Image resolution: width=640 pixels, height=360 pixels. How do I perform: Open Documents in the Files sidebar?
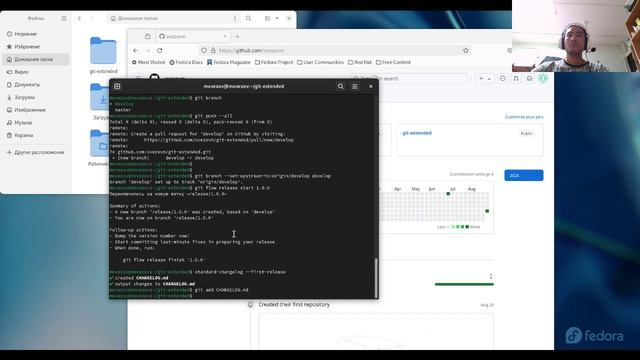[x=36, y=84]
